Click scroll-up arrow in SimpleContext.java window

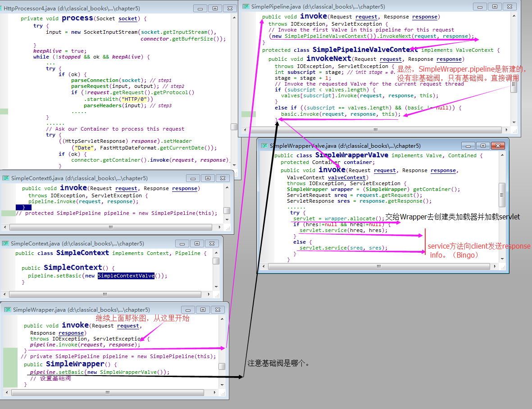tap(216, 253)
